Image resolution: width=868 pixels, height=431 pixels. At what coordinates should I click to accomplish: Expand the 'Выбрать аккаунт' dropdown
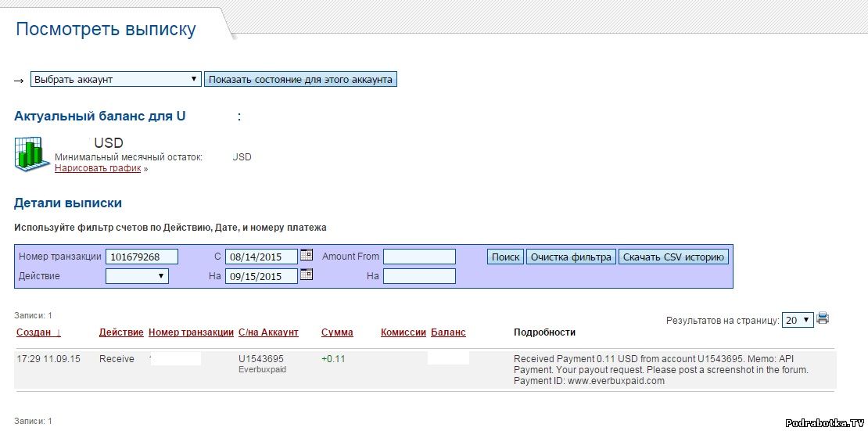tap(117, 79)
